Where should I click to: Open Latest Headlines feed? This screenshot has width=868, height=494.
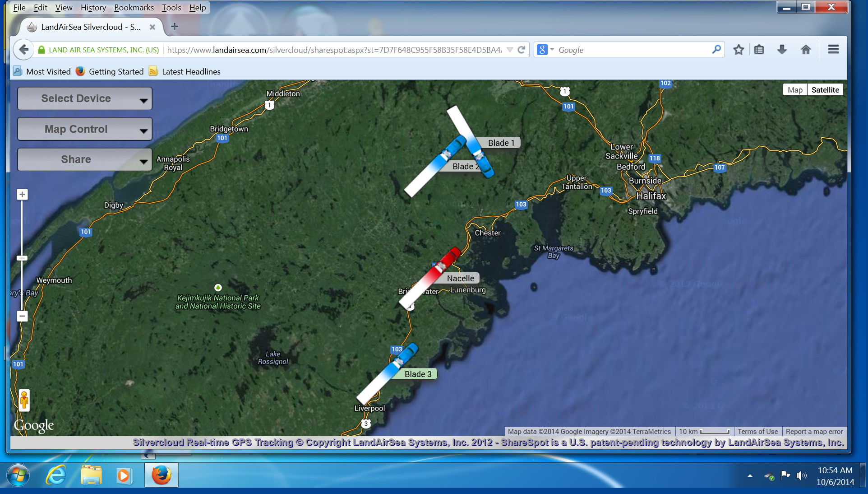185,71
